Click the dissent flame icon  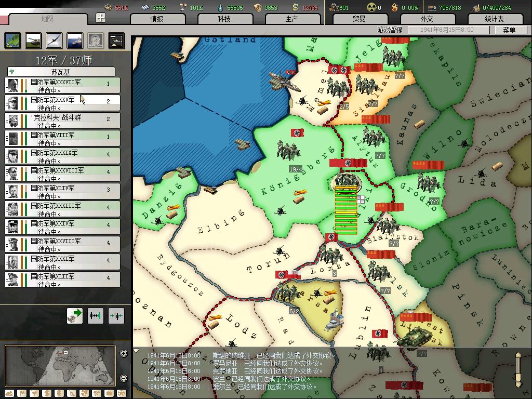tap(394, 7)
